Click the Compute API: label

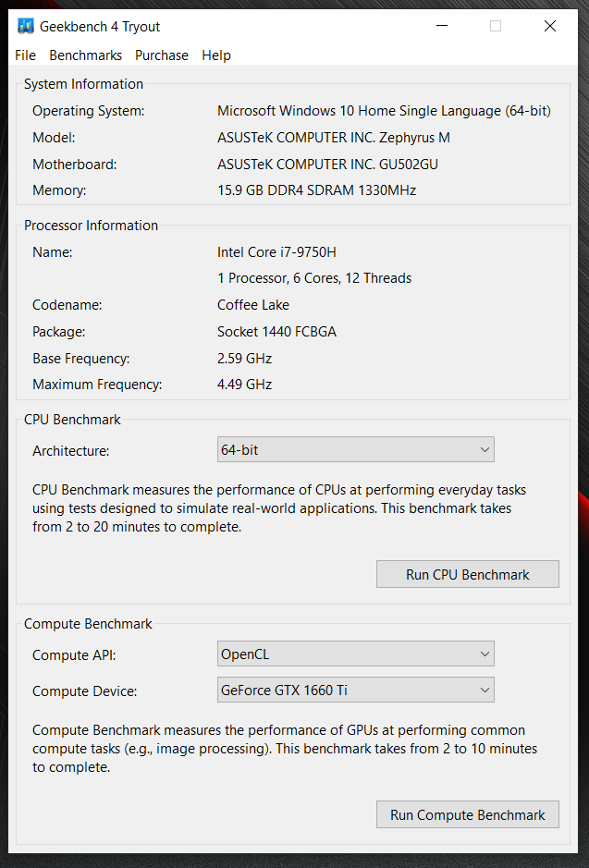74,654
